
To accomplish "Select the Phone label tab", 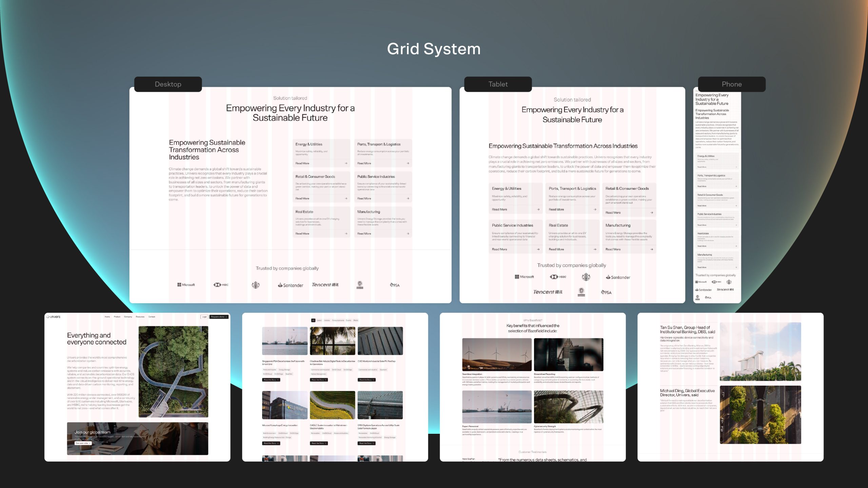I will pyautogui.click(x=731, y=84).
